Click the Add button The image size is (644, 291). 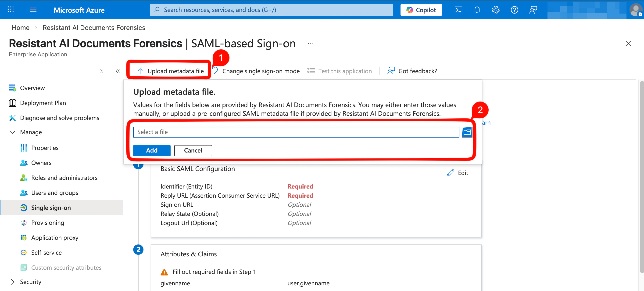(x=151, y=150)
